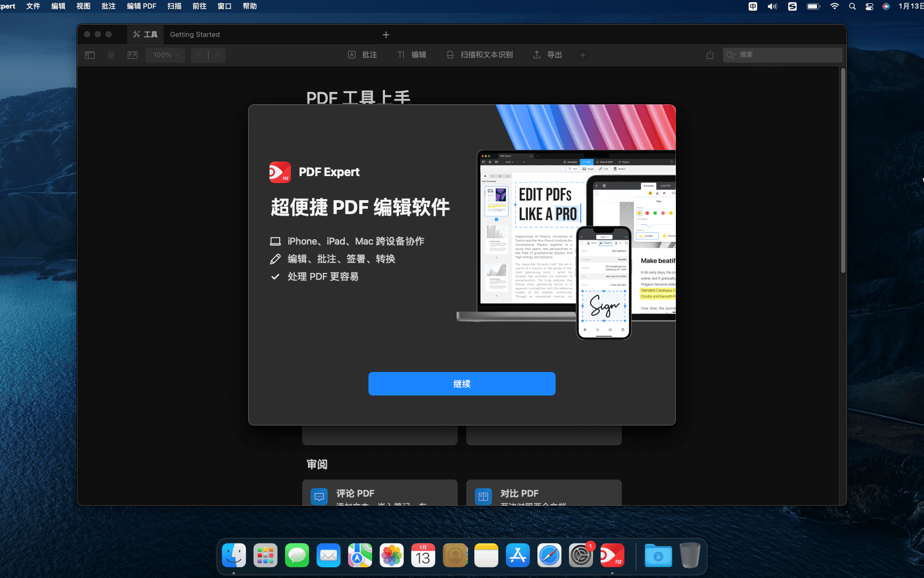Click the plus icon to add a tool mode

pyautogui.click(x=582, y=55)
